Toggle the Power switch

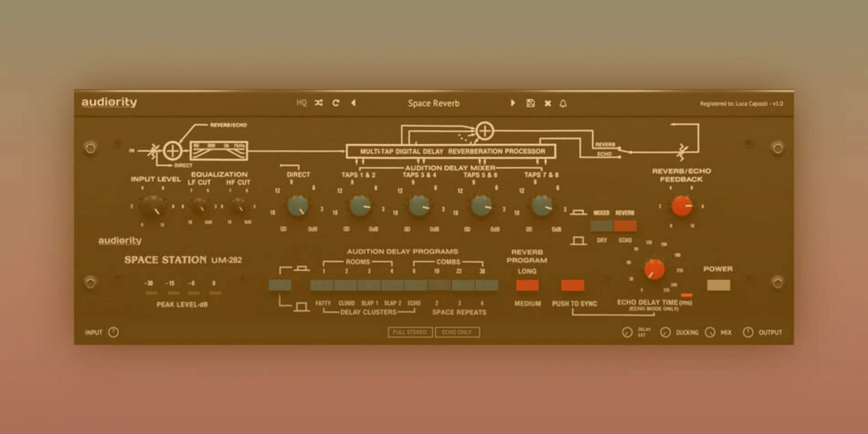point(718,285)
